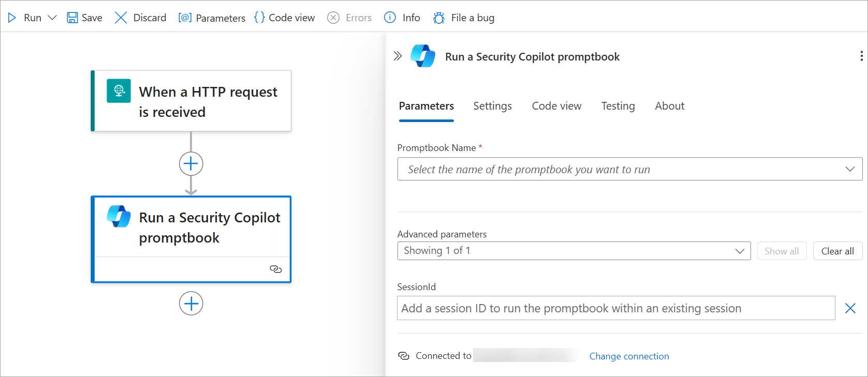
Task: Collapse the details panel with the double chevron
Action: pos(398,56)
